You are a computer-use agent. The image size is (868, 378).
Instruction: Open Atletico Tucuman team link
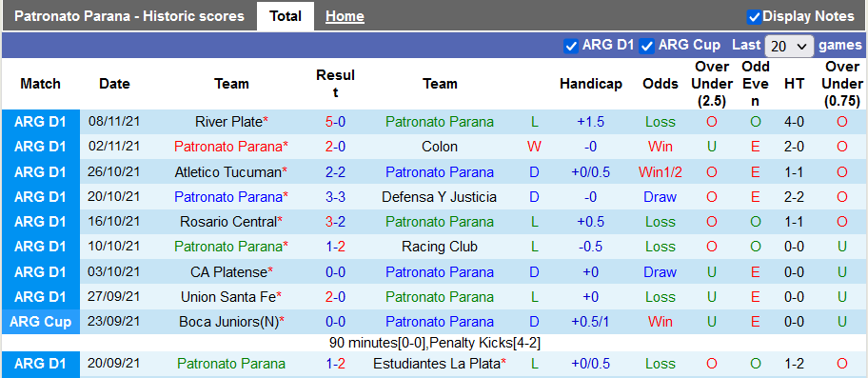(x=227, y=172)
